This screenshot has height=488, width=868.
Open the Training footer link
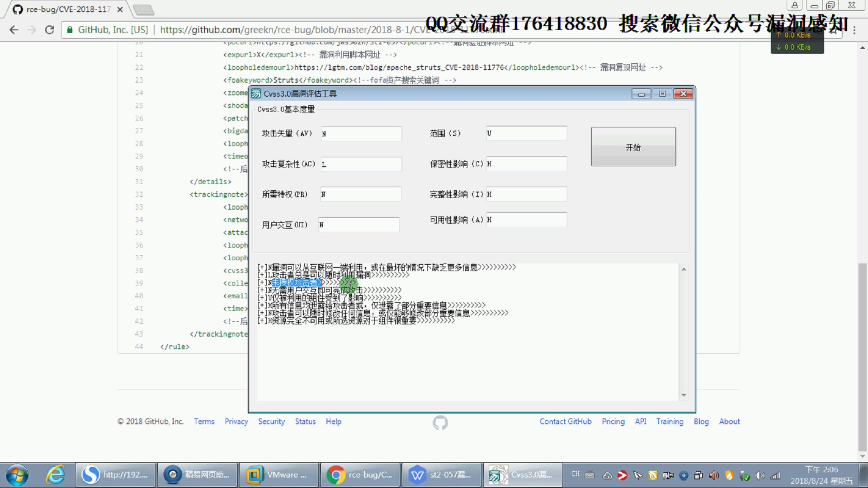[670, 421]
